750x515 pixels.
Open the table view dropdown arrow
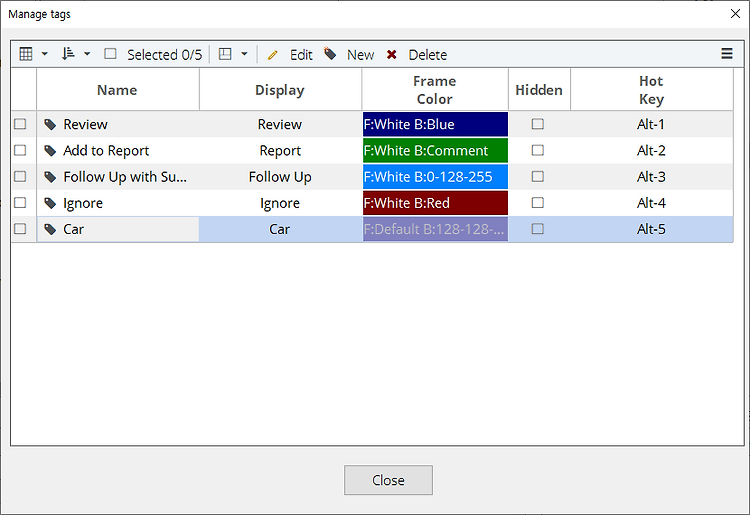[44, 54]
